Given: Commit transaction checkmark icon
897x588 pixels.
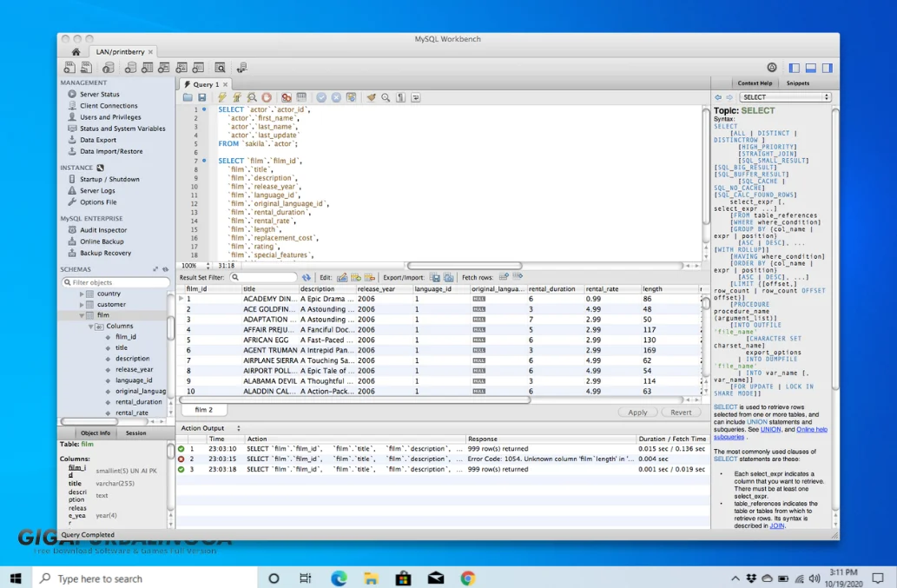Looking at the screenshot, I should (x=321, y=98).
